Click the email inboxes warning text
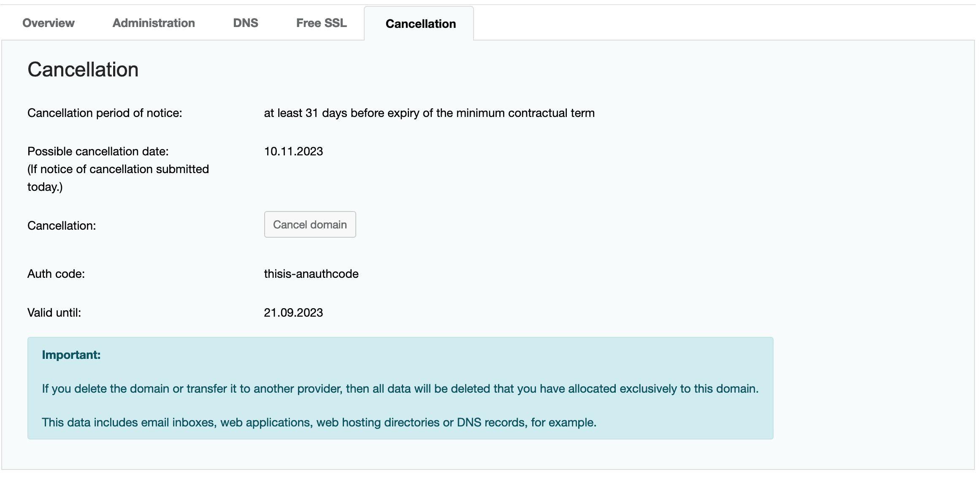The width and height of the screenshot is (980, 483). click(319, 422)
